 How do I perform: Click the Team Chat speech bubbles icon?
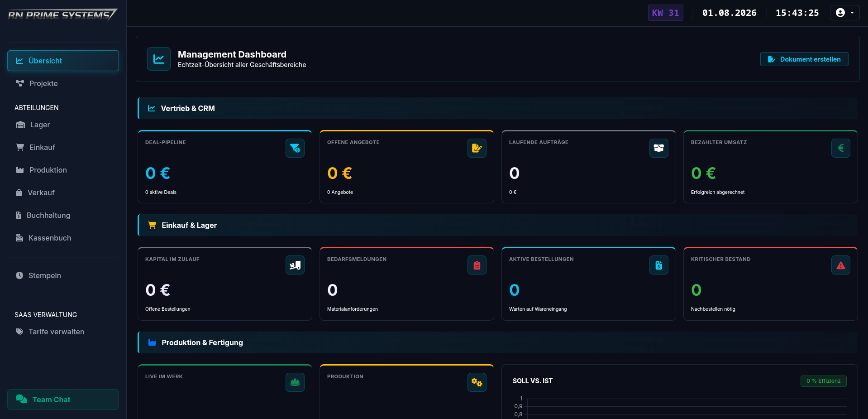pos(22,399)
